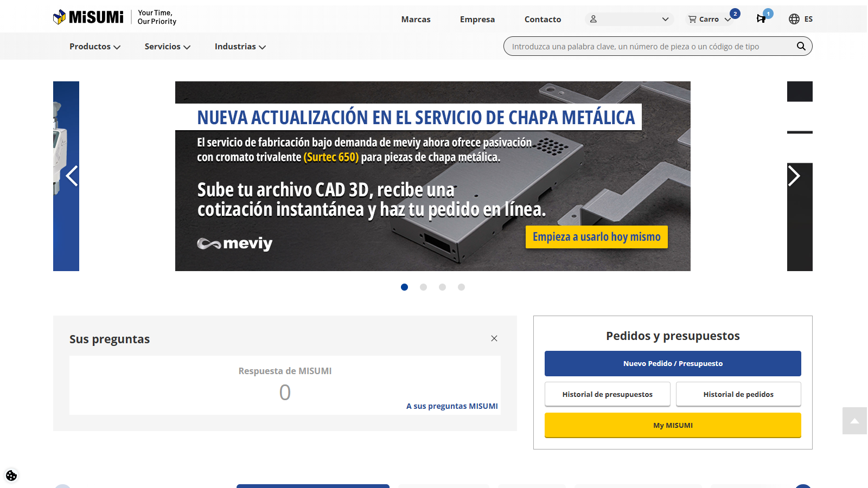
Task: Click Nuevo Pedido / Presupuesto button
Action: [x=673, y=363]
